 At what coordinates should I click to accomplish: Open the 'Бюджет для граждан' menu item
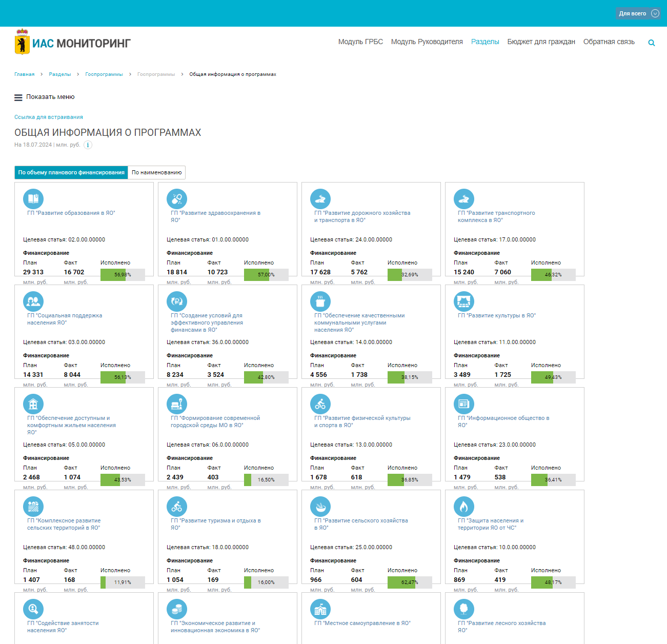click(541, 42)
